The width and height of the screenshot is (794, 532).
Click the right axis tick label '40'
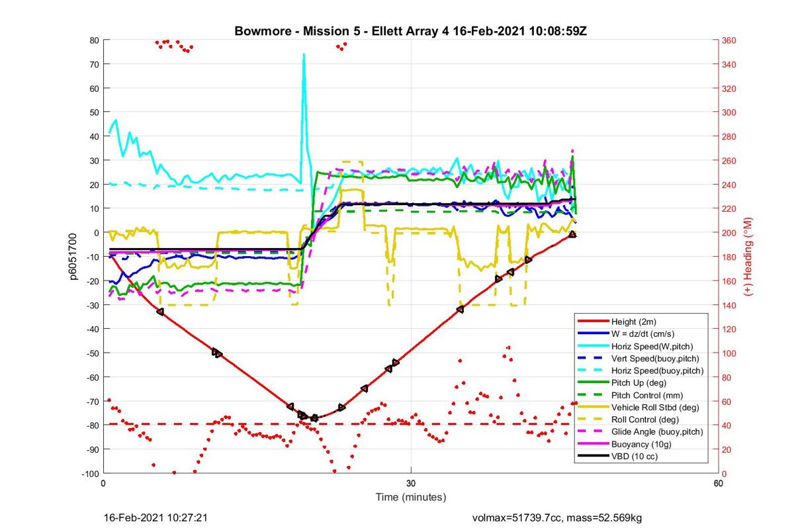pyautogui.click(x=727, y=425)
